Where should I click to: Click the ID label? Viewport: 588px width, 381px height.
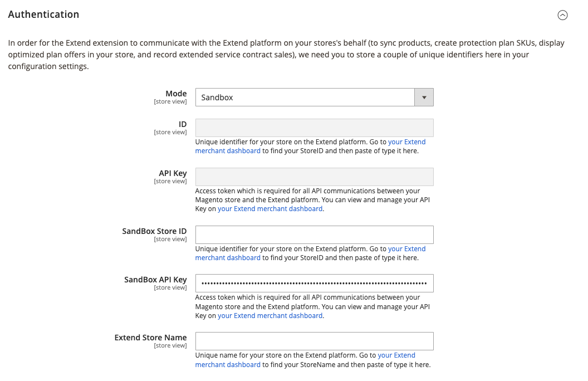182,124
